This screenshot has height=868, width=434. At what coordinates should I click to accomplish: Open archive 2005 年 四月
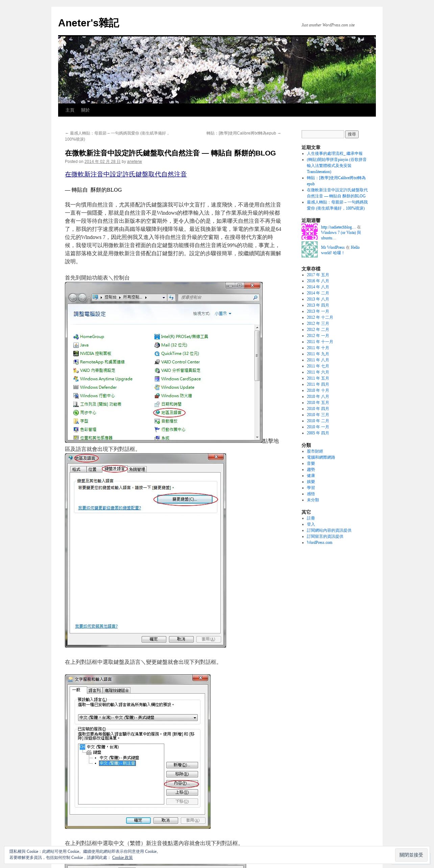coord(318,433)
